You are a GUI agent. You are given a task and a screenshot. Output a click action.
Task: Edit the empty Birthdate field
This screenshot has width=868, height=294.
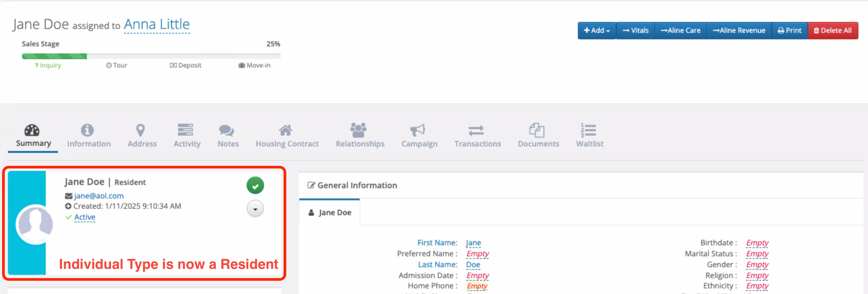pos(757,243)
